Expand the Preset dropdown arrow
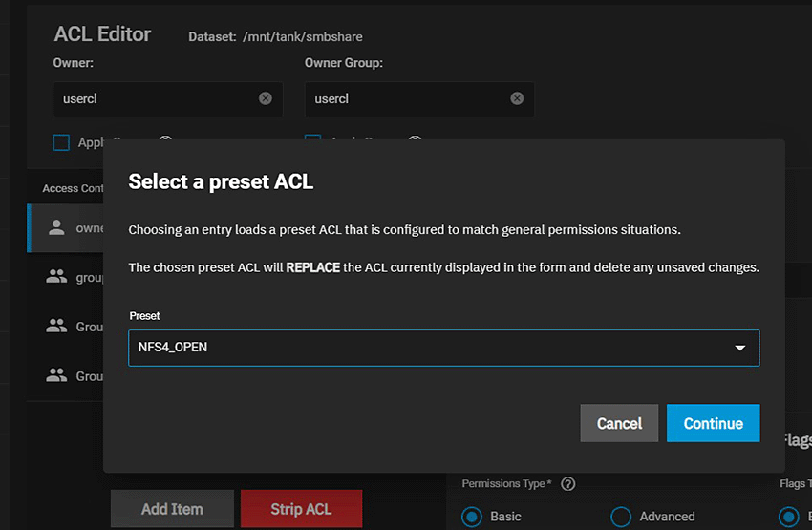This screenshot has height=530, width=812. click(739, 348)
